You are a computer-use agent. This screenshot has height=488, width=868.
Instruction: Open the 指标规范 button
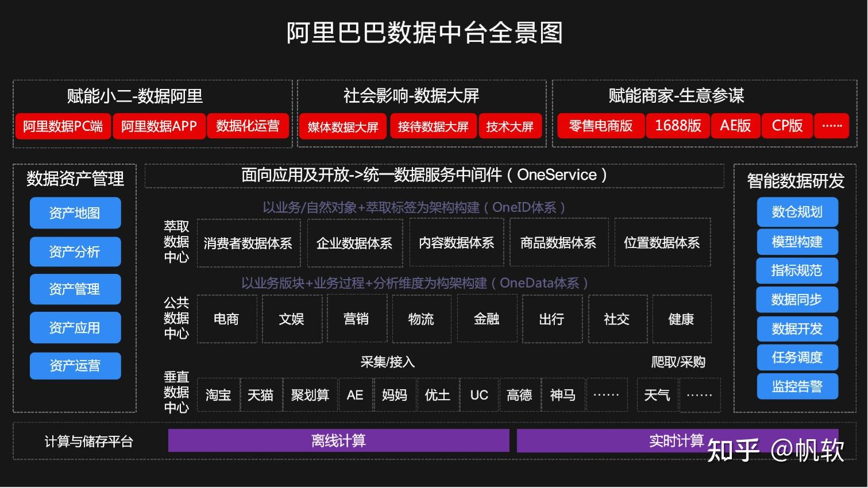pyautogui.click(x=797, y=270)
